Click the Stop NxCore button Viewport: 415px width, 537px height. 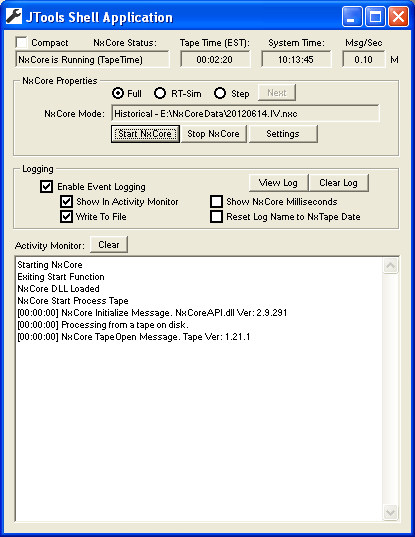(x=213, y=134)
